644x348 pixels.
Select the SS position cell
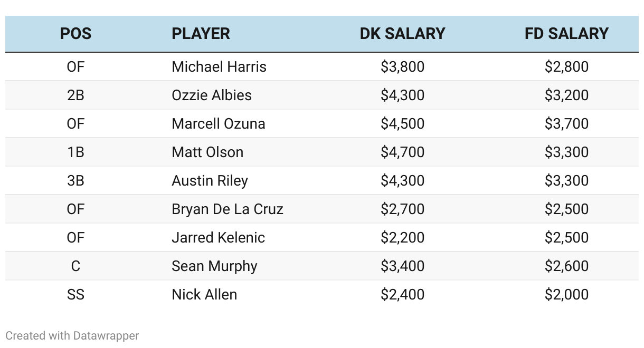click(75, 294)
